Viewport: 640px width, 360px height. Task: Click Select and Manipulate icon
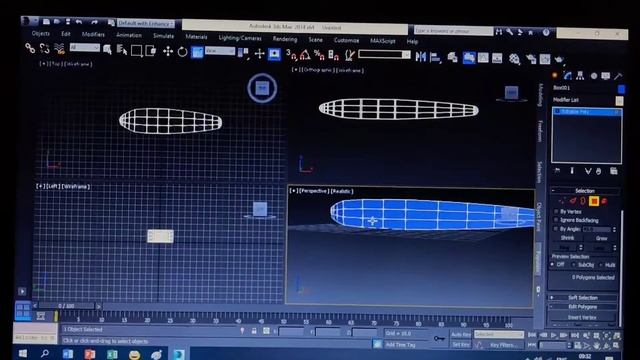[260, 53]
